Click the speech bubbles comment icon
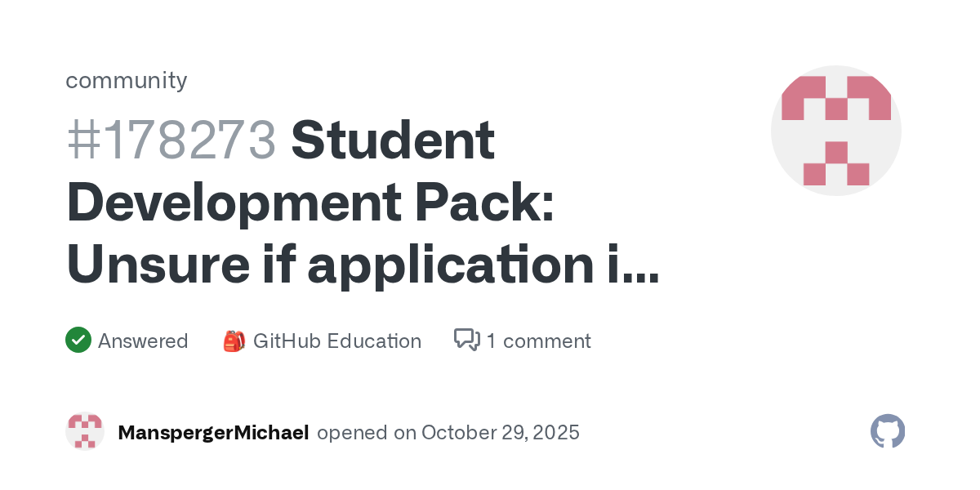This screenshot has height=490, width=980. [x=466, y=340]
